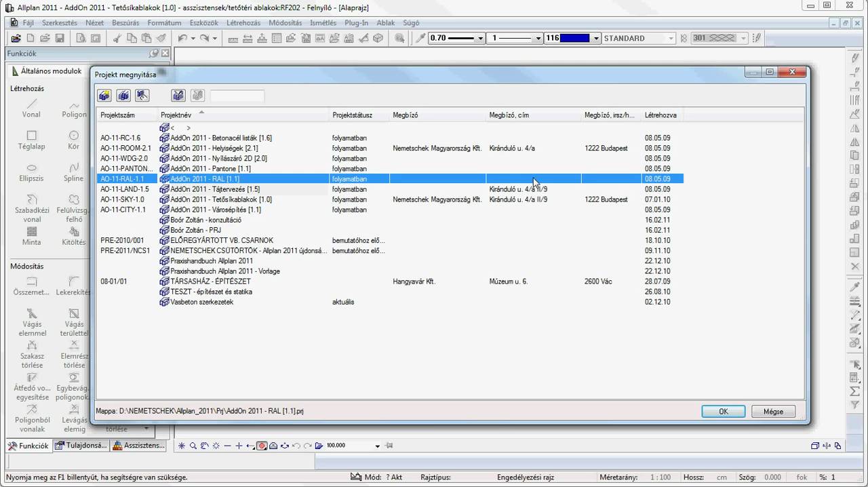
Task: Click the open project icon in main toolbar
Action: pos(16,39)
